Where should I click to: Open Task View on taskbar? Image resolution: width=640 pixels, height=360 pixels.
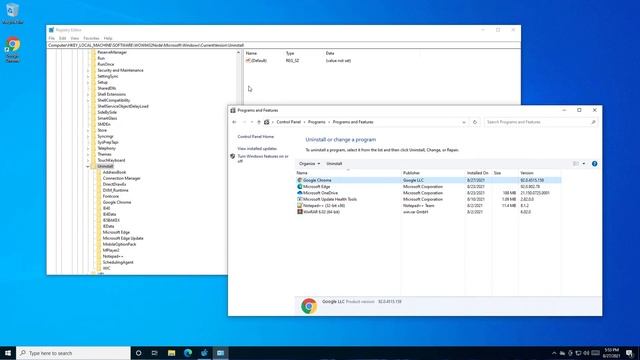point(155,353)
